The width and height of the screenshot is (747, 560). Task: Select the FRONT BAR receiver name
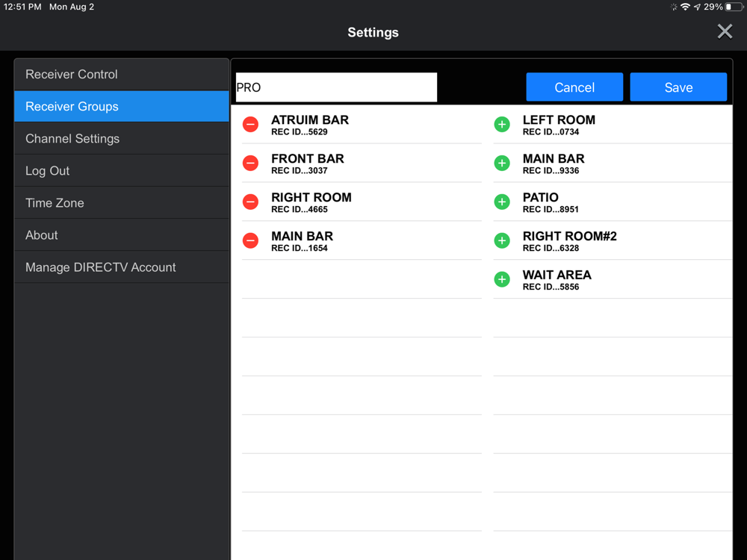[x=308, y=158]
